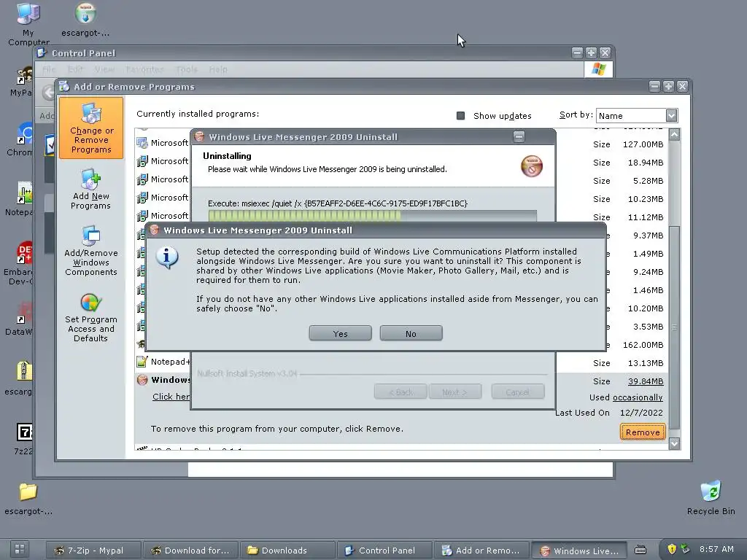Click the Back arrow in Control Panel
747x560 pixels.
pos(48,92)
